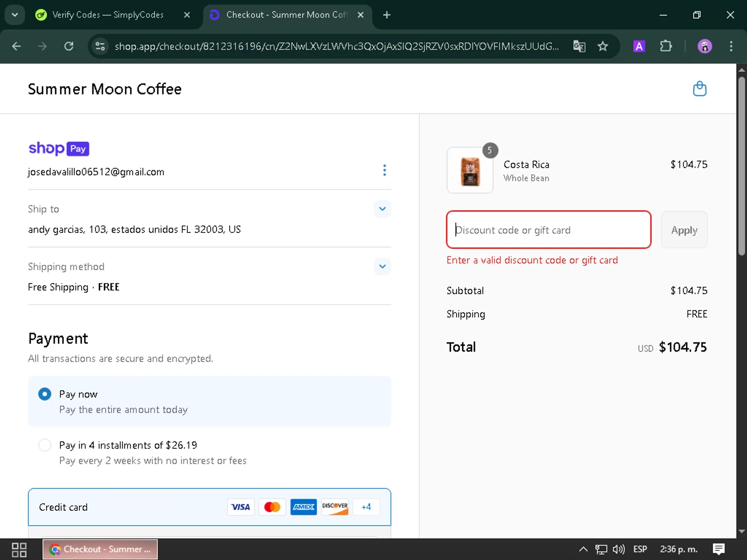Close the Verify Codes SimplyCodes tab
The width and height of the screenshot is (747, 560).
pyautogui.click(x=187, y=15)
